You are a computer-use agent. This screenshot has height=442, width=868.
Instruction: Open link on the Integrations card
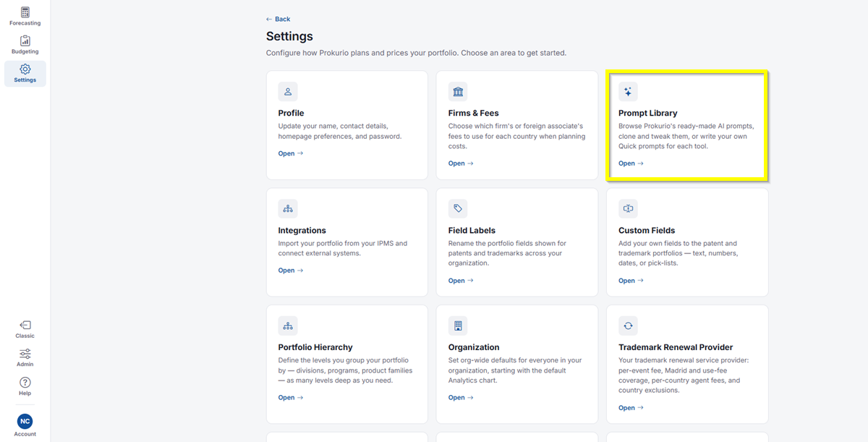coord(291,271)
